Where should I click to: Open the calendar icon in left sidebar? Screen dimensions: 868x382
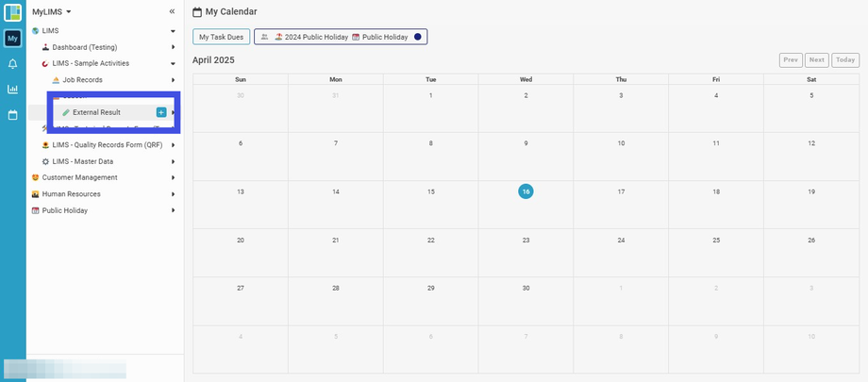coord(12,115)
